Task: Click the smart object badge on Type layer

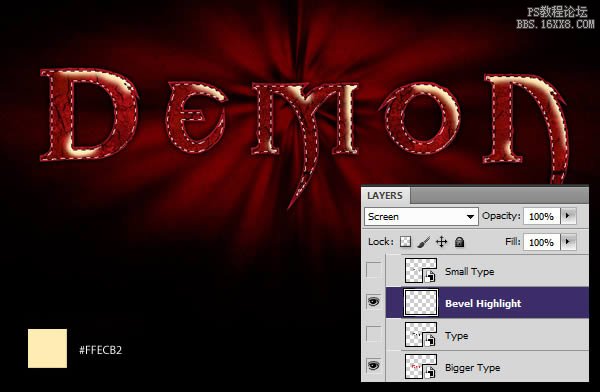Action: (430, 340)
